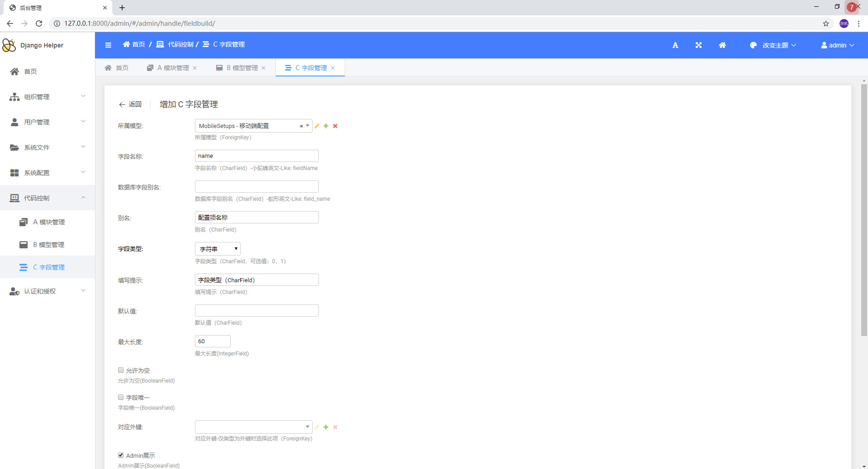Viewport: 868px width, 469px height.
Task: Click the fullscreen expand icon in header
Action: pyautogui.click(x=698, y=45)
